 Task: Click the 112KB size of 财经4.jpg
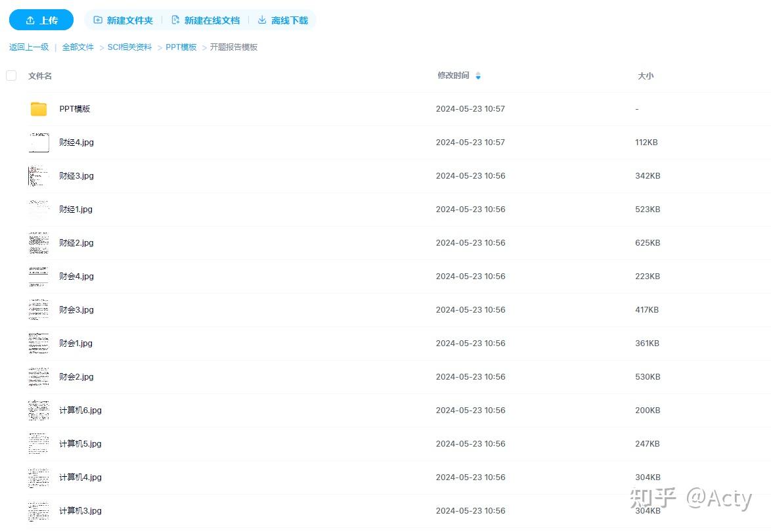tap(646, 142)
